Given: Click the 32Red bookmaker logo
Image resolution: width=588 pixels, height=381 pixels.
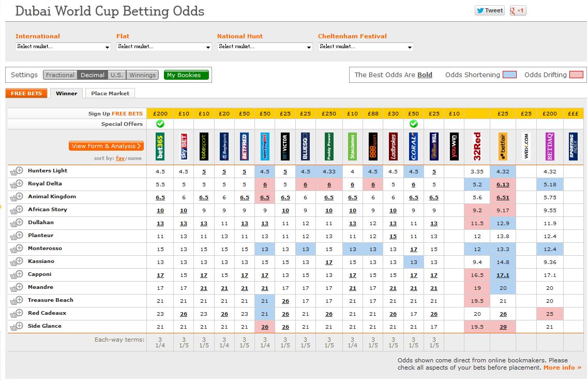Looking at the screenshot, I should (x=477, y=146).
